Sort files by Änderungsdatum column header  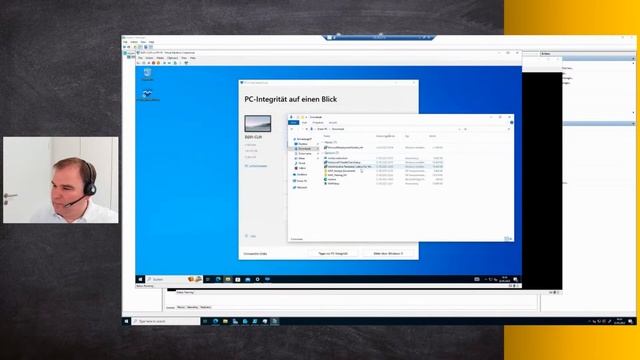coord(385,136)
